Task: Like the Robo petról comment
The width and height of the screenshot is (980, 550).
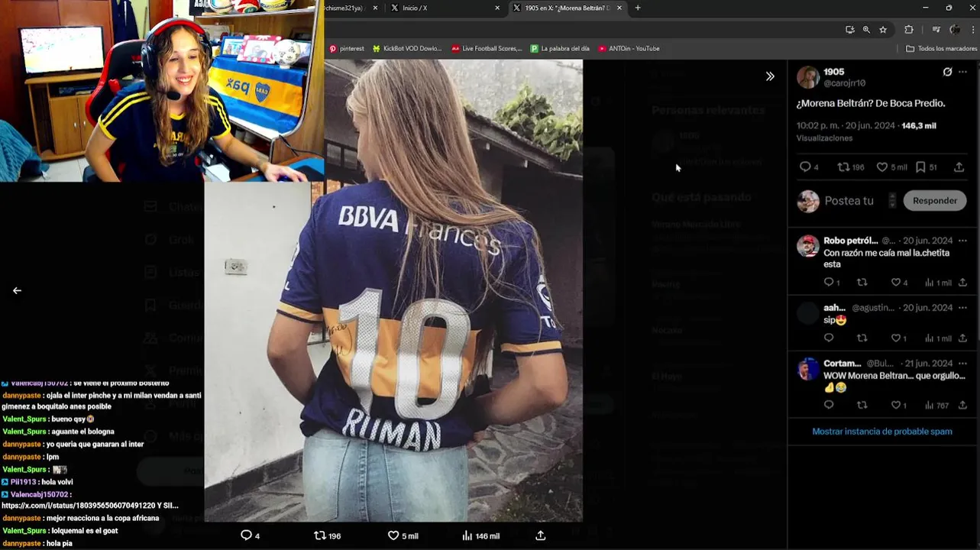Action: (x=899, y=283)
